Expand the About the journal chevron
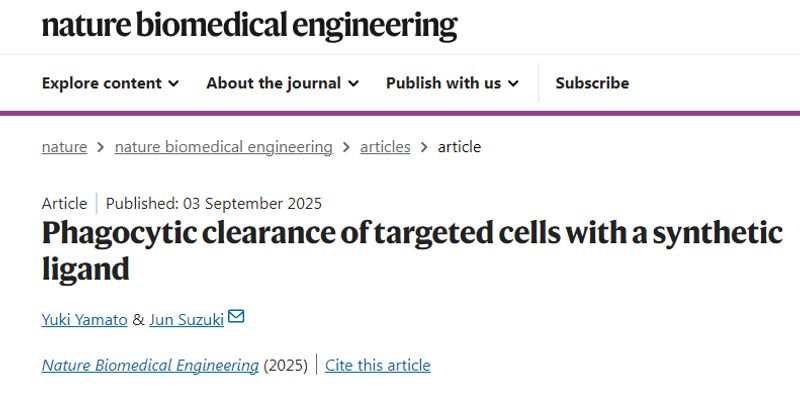 click(353, 83)
